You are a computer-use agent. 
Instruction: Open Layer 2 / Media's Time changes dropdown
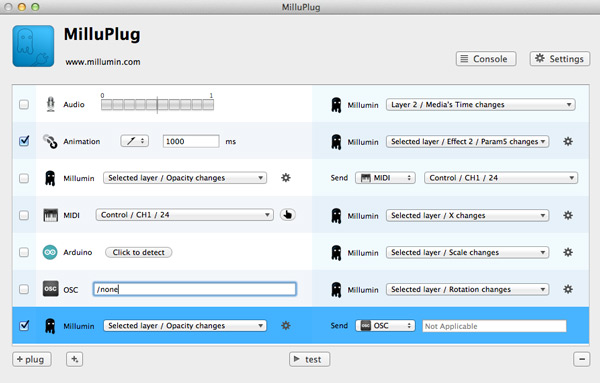pos(481,104)
